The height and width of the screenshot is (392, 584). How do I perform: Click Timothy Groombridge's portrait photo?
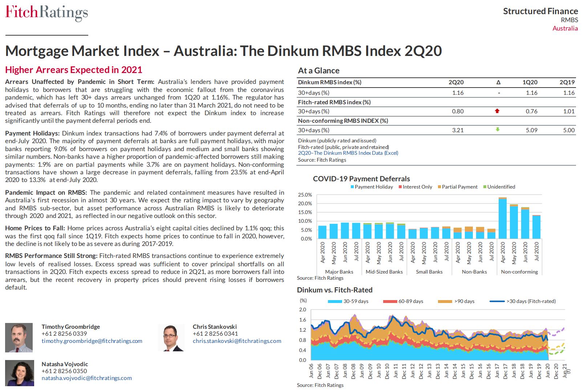19,338
